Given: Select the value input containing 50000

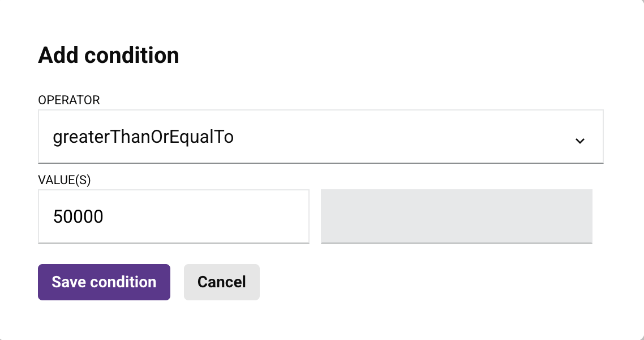Looking at the screenshot, I should click(173, 216).
